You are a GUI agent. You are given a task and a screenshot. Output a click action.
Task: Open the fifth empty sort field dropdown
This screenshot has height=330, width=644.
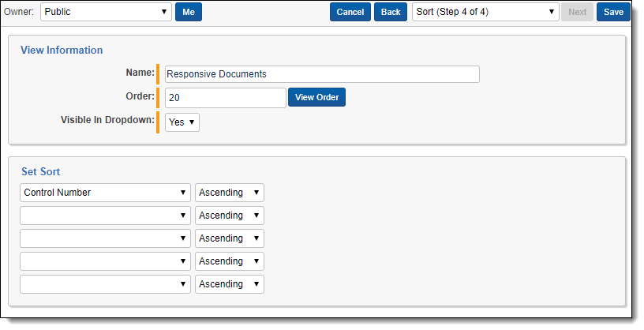pos(105,284)
